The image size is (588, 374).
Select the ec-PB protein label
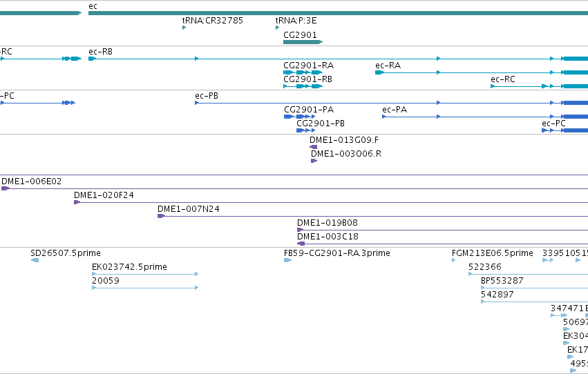[207, 96]
